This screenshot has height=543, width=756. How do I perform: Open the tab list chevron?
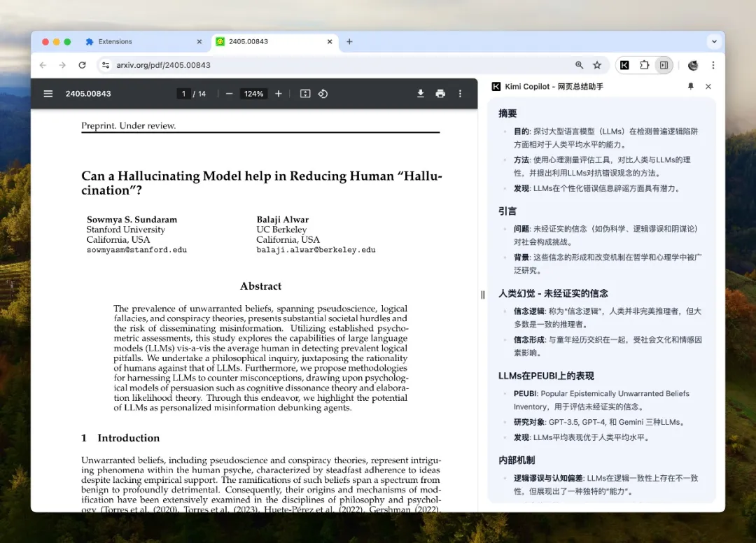coord(714,41)
